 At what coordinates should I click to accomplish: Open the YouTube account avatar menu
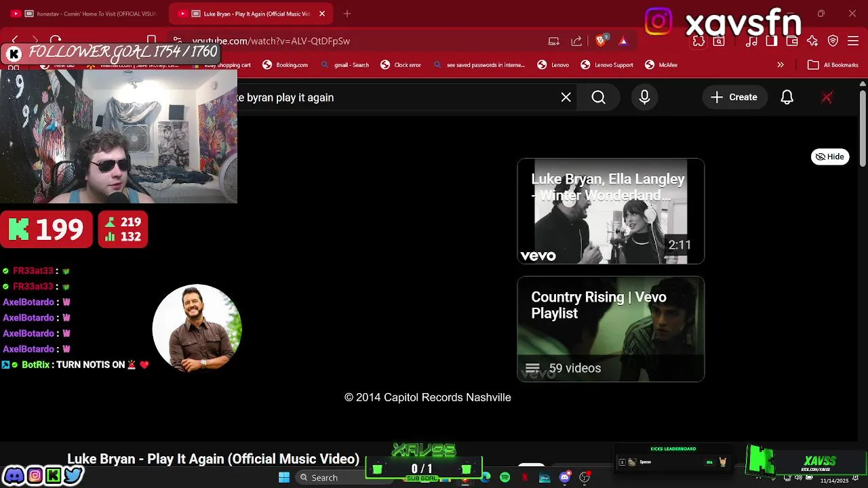[827, 98]
